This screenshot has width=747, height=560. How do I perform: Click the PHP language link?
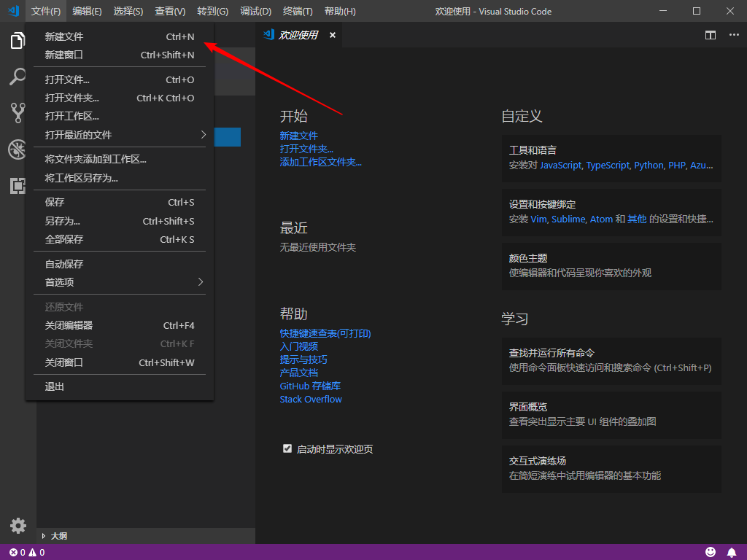click(x=677, y=166)
